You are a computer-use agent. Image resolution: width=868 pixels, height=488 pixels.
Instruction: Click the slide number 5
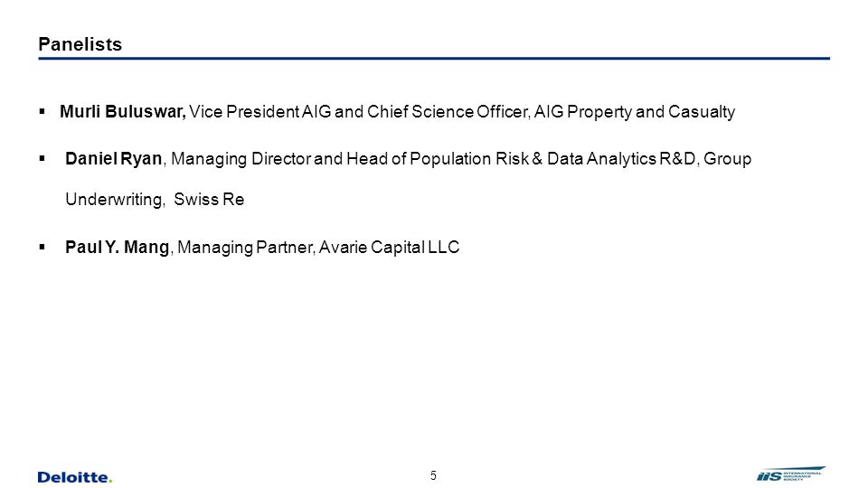(x=433, y=475)
